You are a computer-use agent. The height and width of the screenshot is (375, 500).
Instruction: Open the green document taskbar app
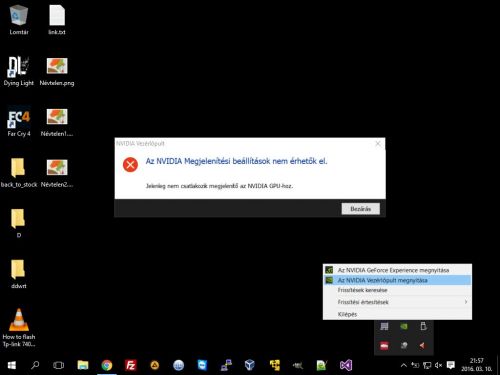(322, 366)
